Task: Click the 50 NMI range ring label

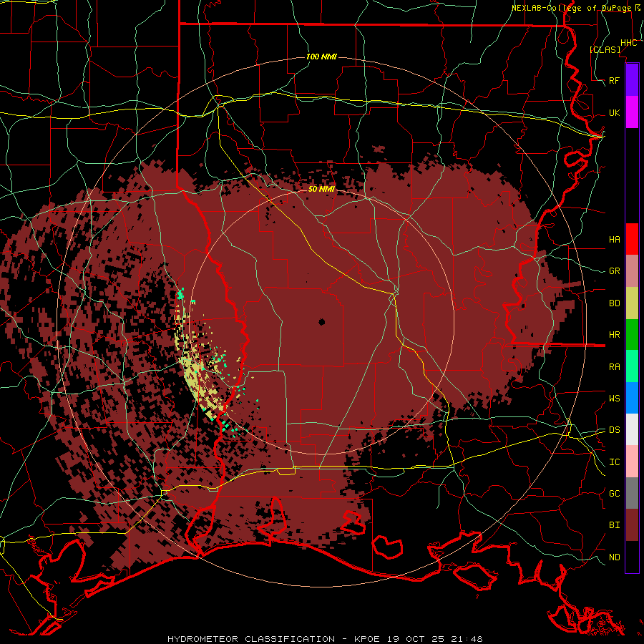Action: (x=321, y=189)
